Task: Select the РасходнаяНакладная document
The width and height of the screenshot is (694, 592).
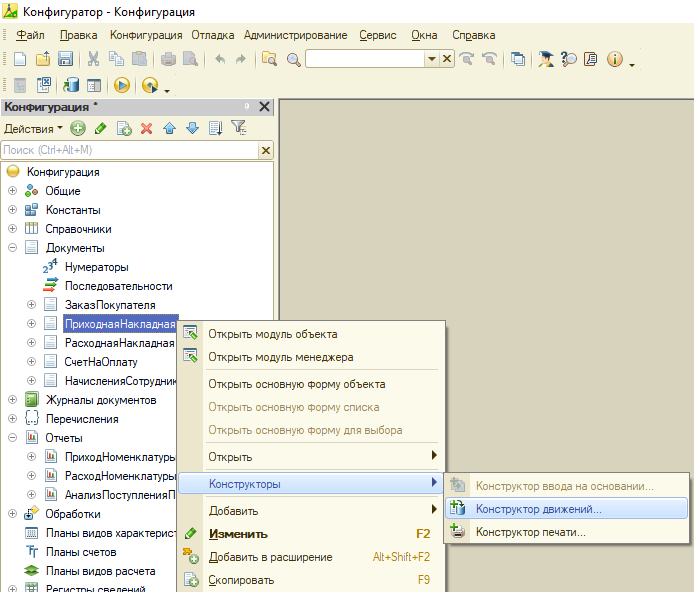Action: (x=120, y=343)
